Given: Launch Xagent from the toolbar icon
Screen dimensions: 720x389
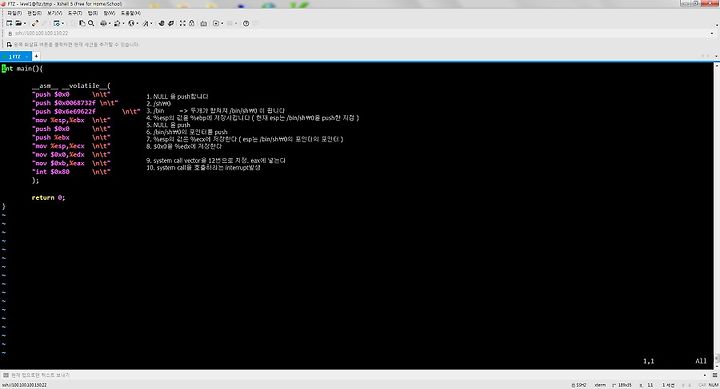Looking at the screenshot, I should [171, 23].
